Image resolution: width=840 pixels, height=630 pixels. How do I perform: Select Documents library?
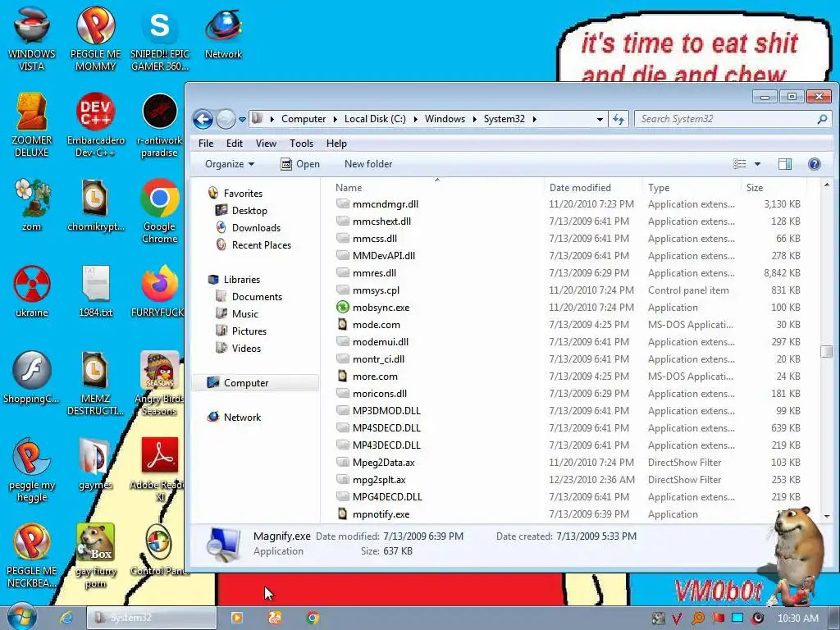[249, 297]
